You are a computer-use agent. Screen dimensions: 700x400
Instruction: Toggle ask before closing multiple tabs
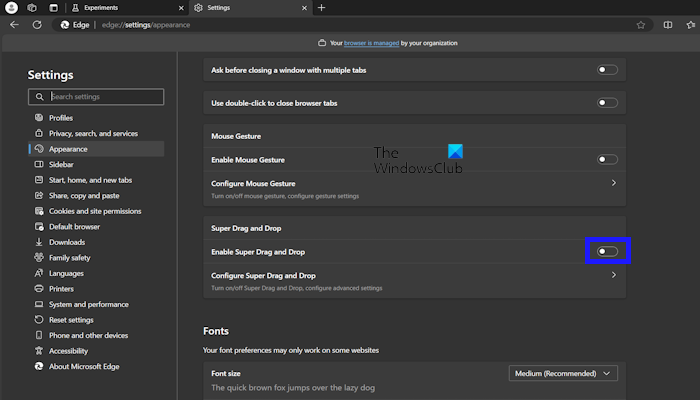pos(607,70)
